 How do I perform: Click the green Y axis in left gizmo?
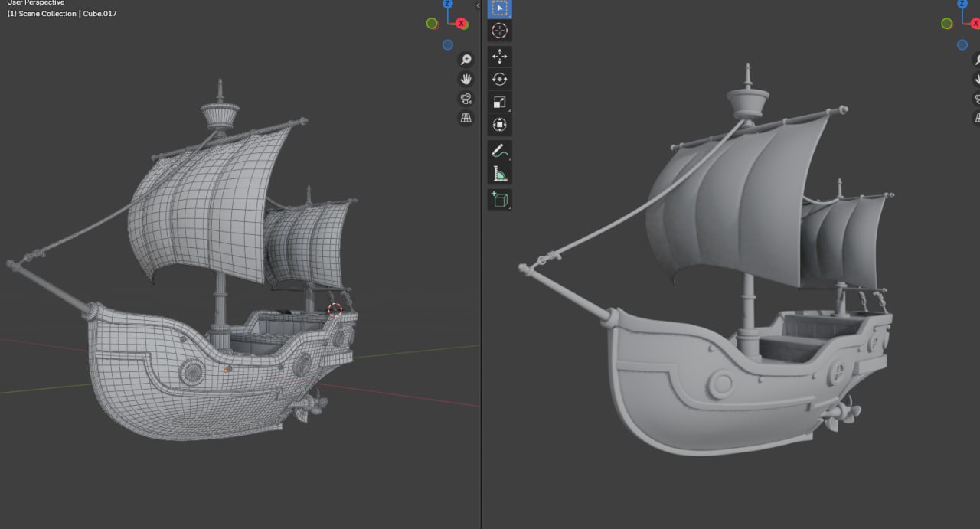(433, 24)
